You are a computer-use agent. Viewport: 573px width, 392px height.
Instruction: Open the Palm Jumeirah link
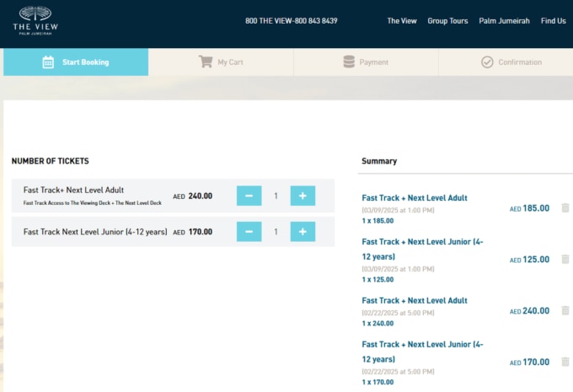[x=504, y=21]
